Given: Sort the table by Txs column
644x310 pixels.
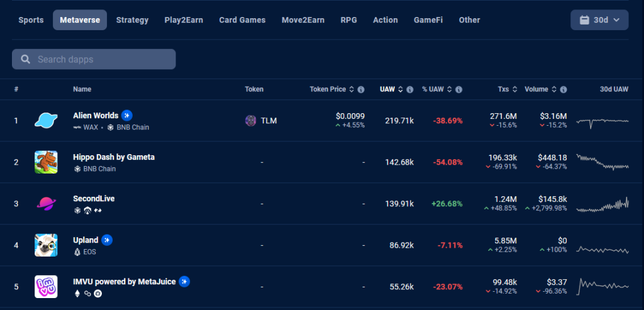Looking at the screenshot, I should 508,89.
